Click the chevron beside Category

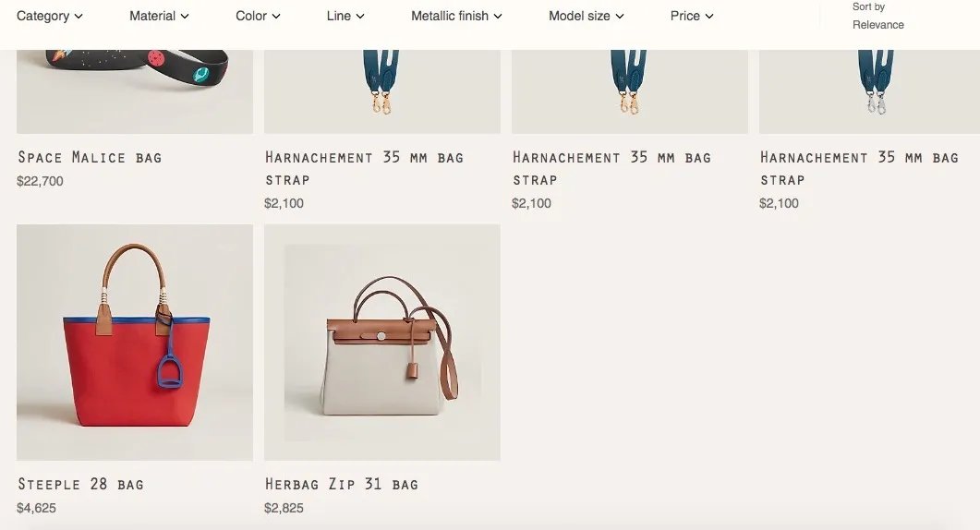pos(79,17)
